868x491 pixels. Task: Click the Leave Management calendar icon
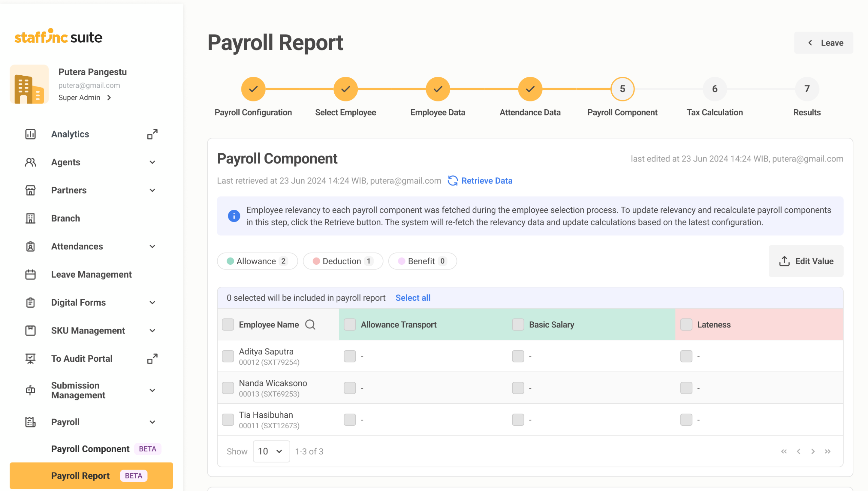(31, 275)
